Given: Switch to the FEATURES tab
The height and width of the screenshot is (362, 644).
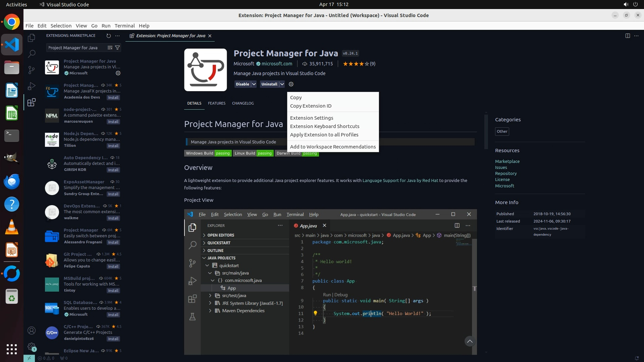Looking at the screenshot, I should click(217, 103).
